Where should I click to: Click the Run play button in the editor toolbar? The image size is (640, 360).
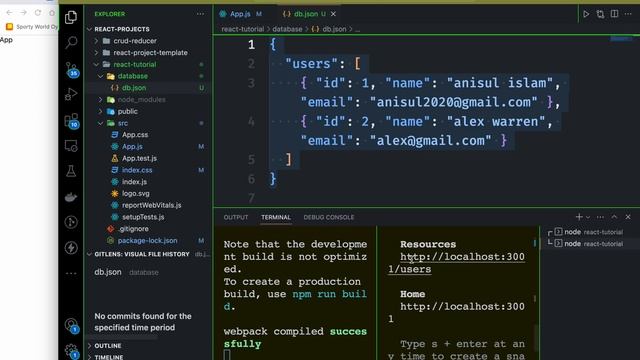click(x=586, y=14)
